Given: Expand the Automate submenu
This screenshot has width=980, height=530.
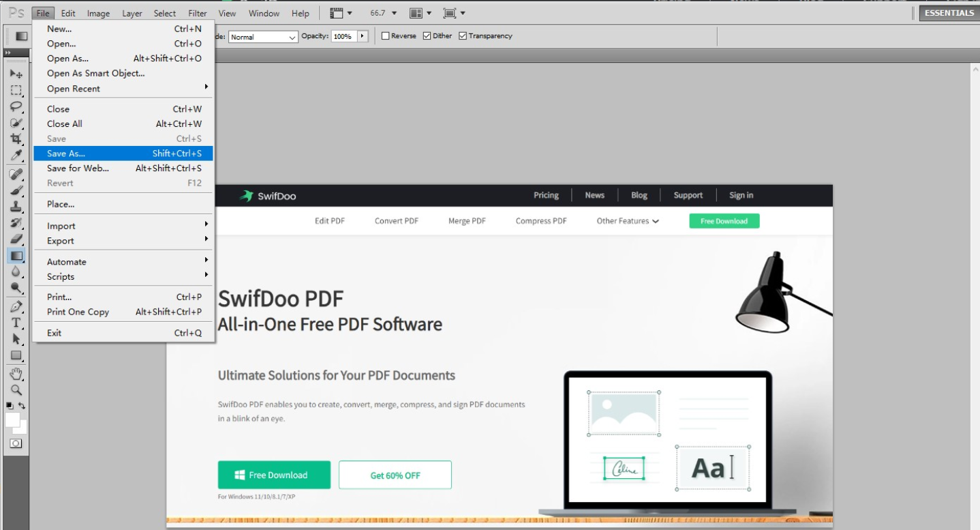Looking at the screenshot, I should (124, 262).
